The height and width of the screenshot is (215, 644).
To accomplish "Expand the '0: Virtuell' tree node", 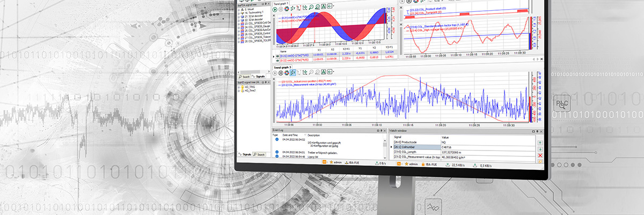I will point(238,10).
